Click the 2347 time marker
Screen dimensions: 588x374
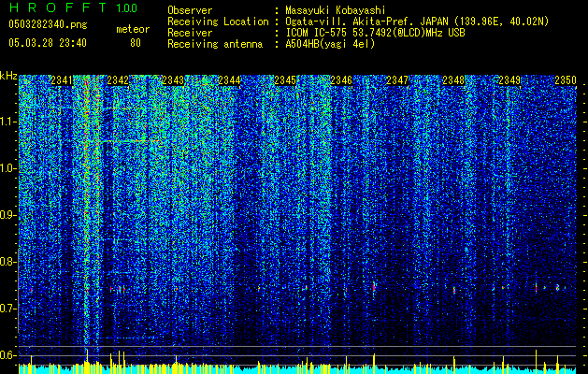(397, 80)
